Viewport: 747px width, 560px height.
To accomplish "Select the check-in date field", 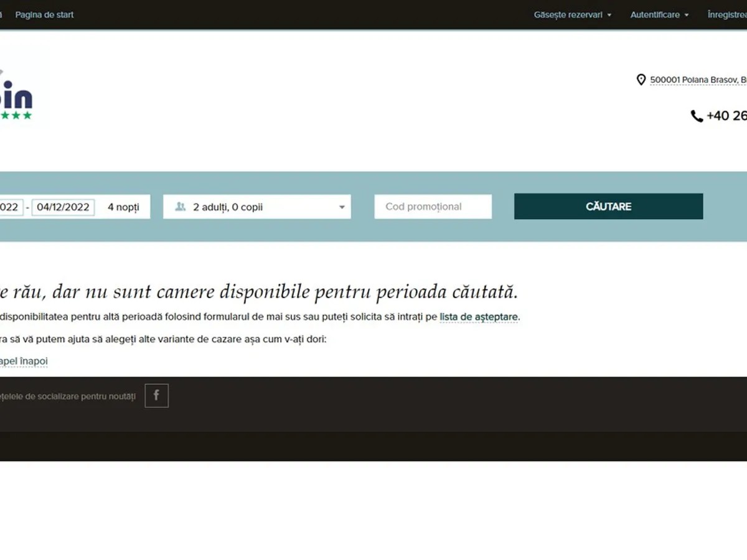I will tap(11, 207).
